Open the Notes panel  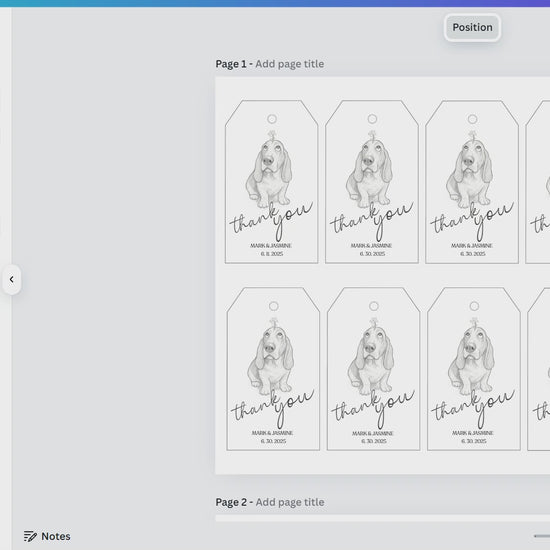[x=47, y=536]
